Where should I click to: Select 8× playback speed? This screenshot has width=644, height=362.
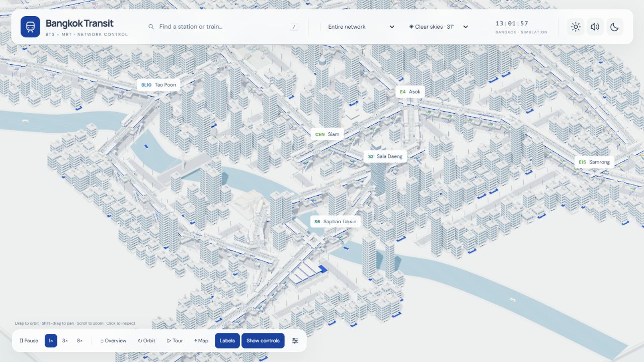79,340
